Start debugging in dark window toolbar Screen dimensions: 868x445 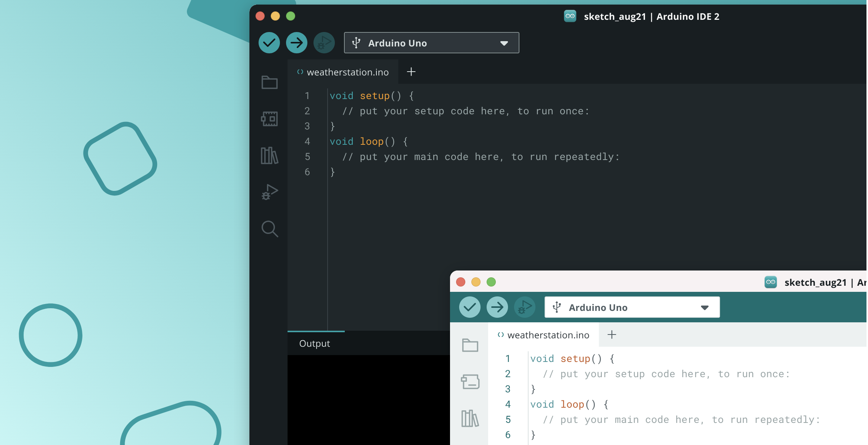coord(324,43)
